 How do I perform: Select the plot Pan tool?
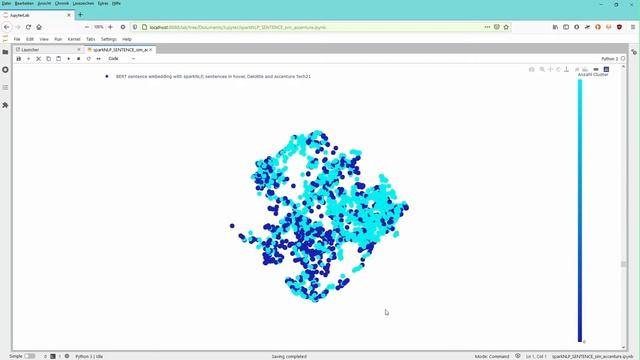click(550, 69)
